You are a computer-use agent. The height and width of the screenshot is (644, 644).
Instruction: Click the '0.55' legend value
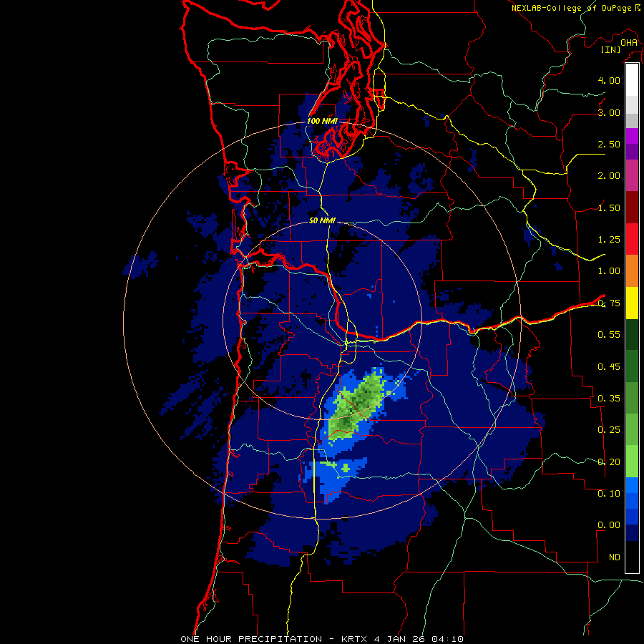(609, 335)
